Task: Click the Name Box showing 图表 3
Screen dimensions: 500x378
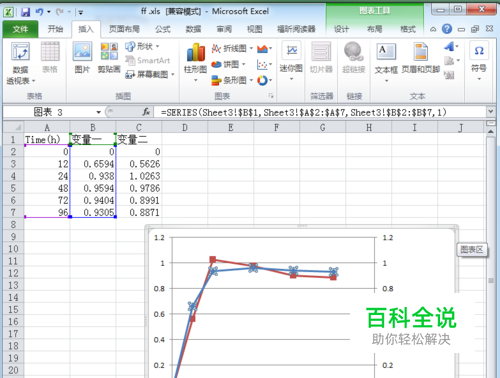Action: click(48, 112)
